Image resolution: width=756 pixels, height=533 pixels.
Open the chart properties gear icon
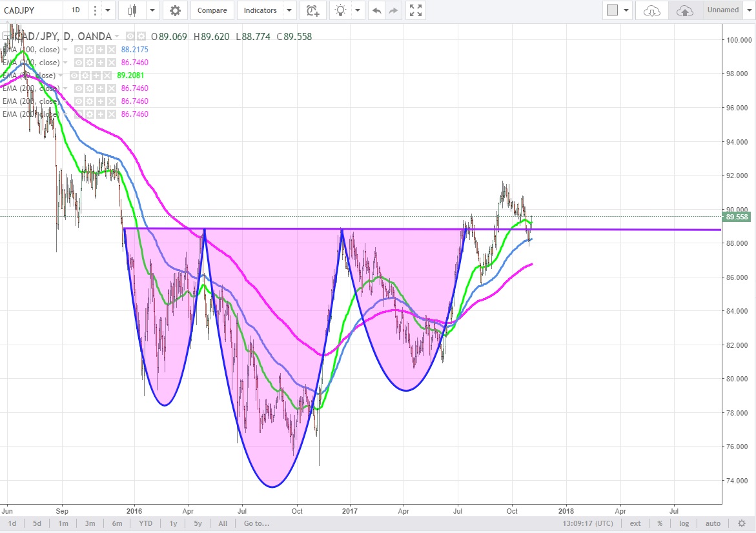175,10
